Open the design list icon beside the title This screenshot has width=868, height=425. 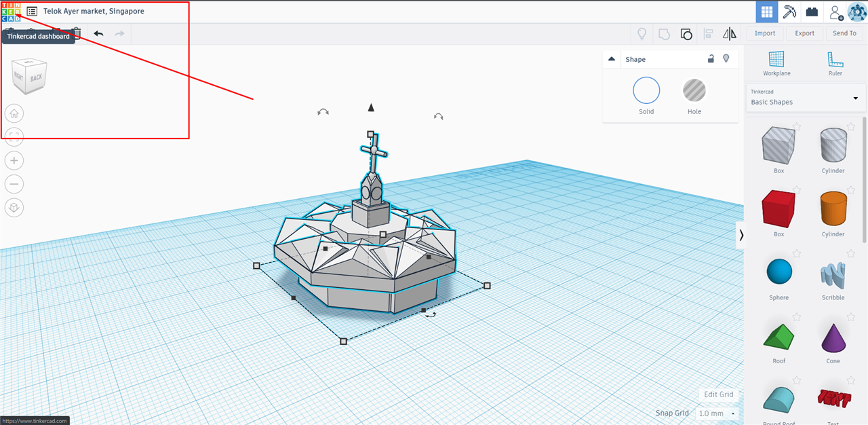[32, 12]
